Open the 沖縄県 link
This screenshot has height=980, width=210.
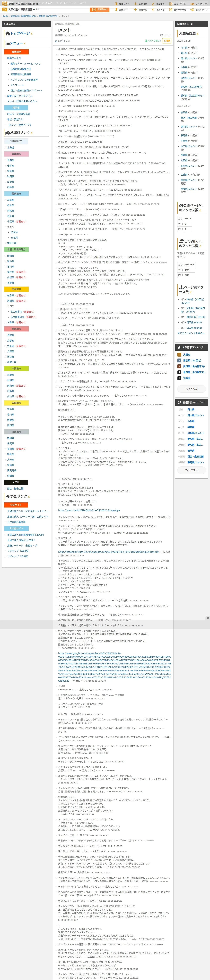pyautogui.click(x=11, y=476)
